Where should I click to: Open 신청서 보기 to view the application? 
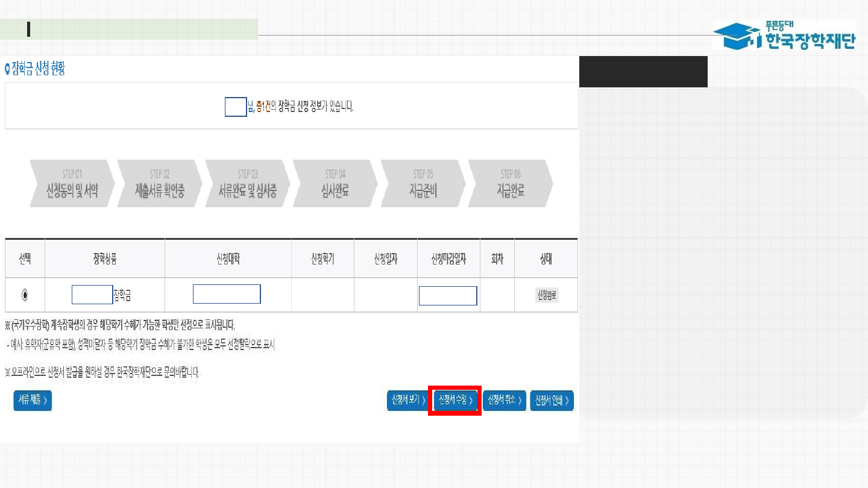408,400
